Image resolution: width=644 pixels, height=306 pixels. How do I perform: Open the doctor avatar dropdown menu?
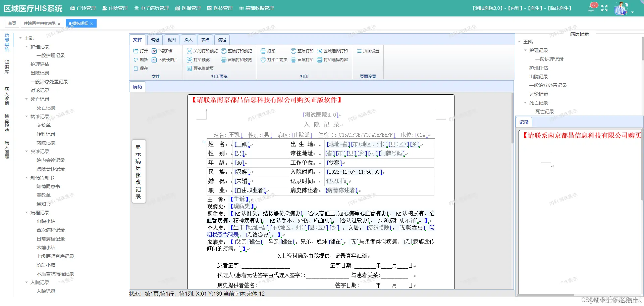click(x=622, y=8)
